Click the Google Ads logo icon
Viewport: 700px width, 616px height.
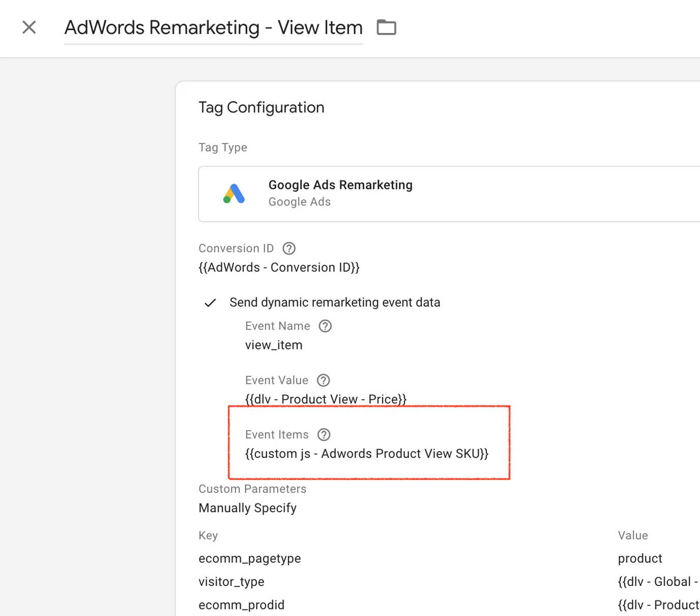pos(234,194)
